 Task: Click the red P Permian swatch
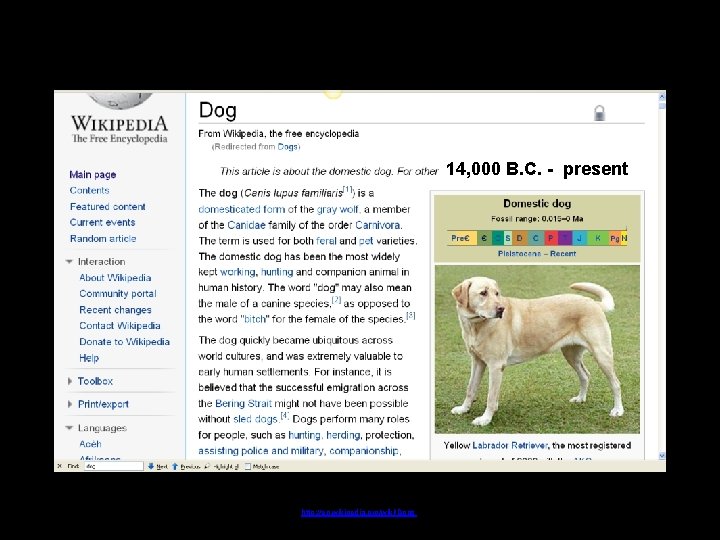pyautogui.click(x=551, y=238)
